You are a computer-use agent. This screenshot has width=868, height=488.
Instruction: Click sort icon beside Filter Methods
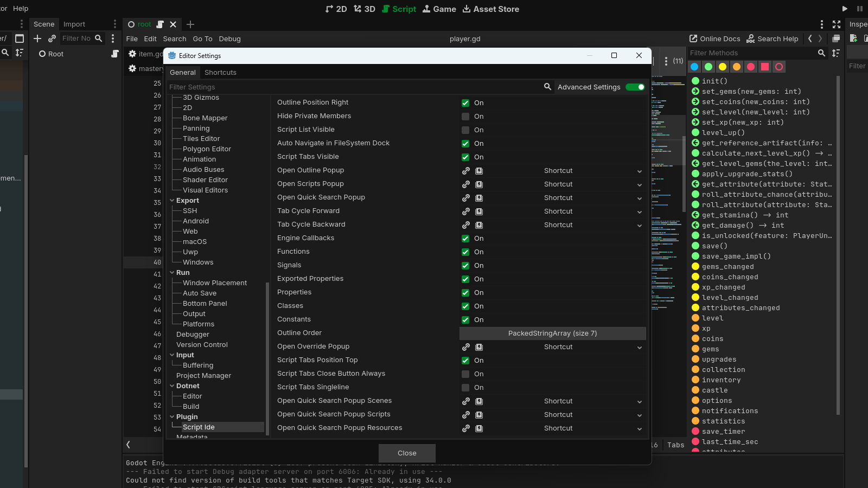click(x=836, y=53)
